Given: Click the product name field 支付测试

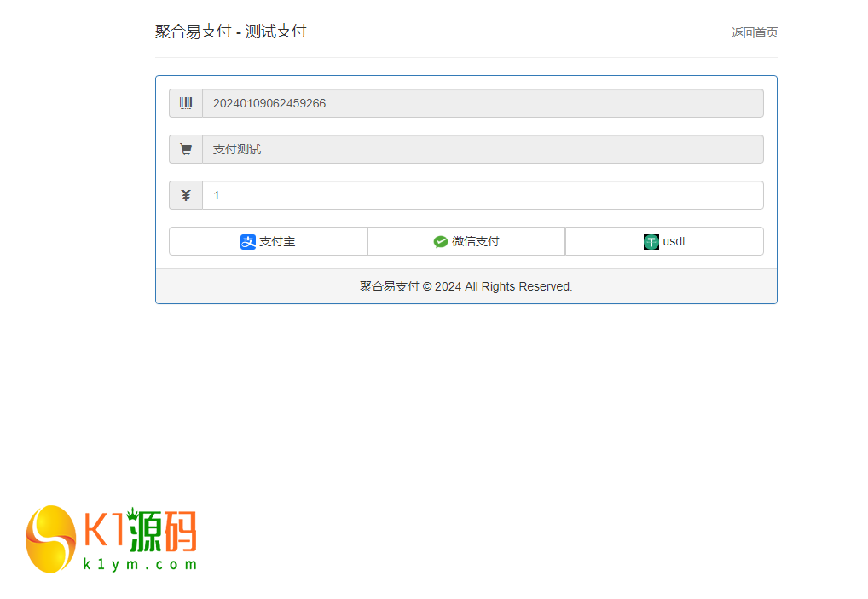Looking at the screenshot, I should [x=483, y=149].
